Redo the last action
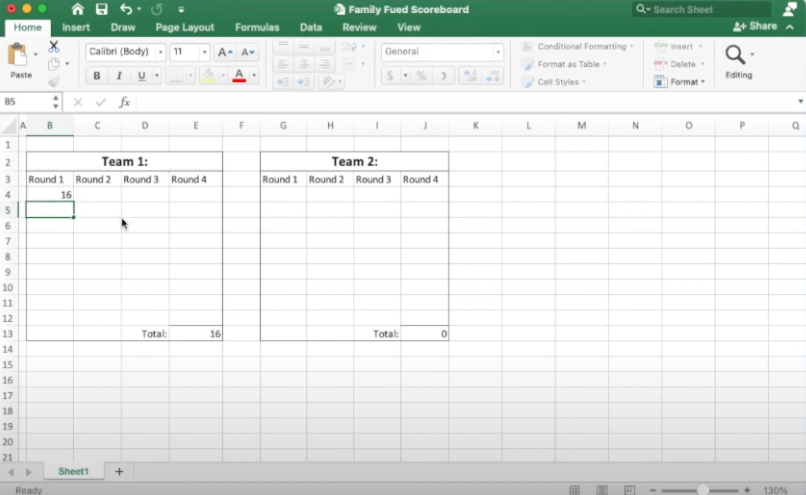806x495 pixels. pos(157,9)
